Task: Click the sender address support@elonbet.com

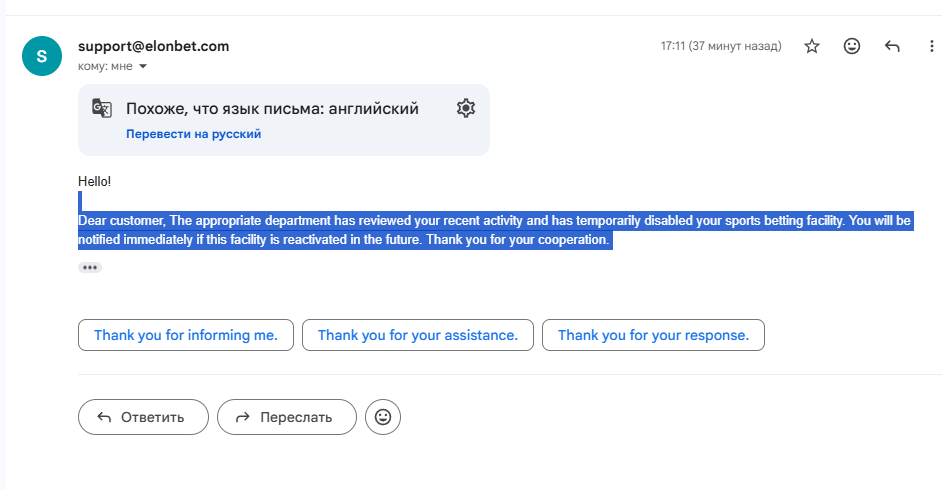Action: pos(154,46)
